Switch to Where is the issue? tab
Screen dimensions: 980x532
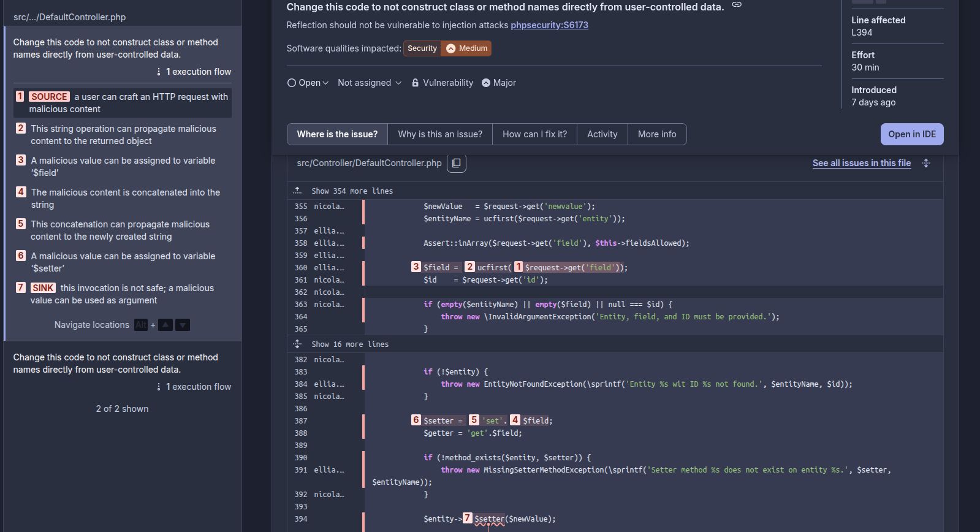coord(338,134)
